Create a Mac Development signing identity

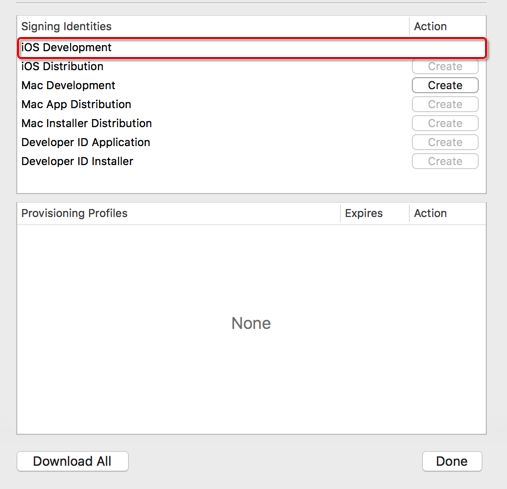point(445,85)
